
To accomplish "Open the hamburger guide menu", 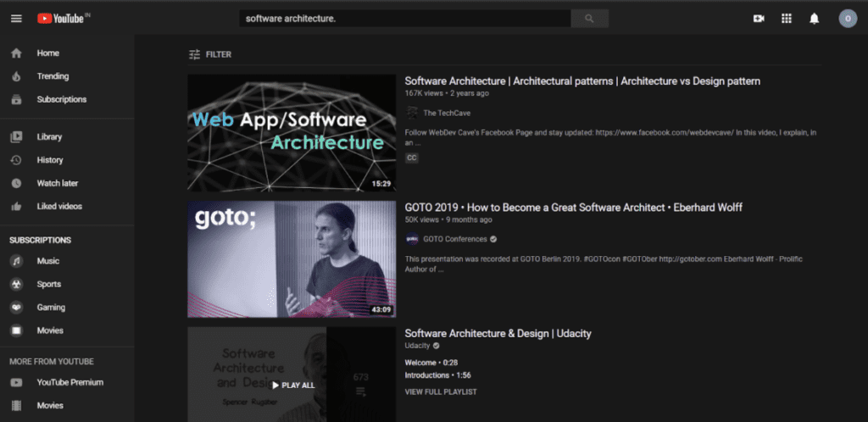I will point(16,19).
